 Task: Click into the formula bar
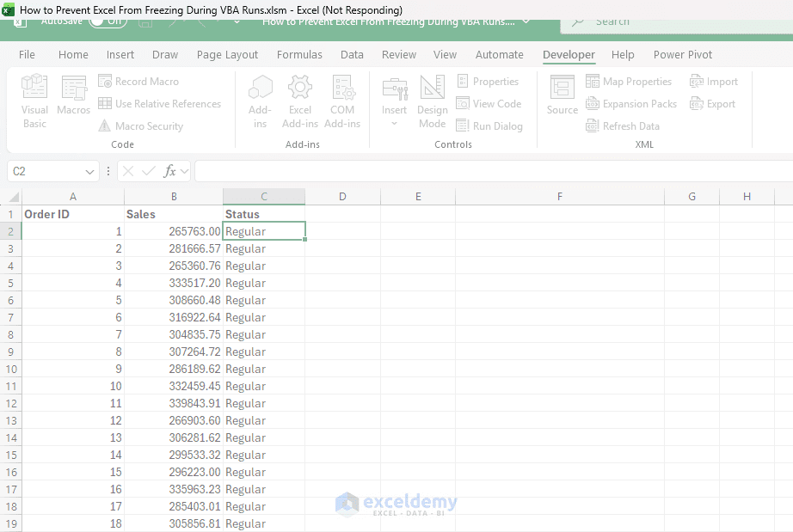pyautogui.click(x=494, y=171)
